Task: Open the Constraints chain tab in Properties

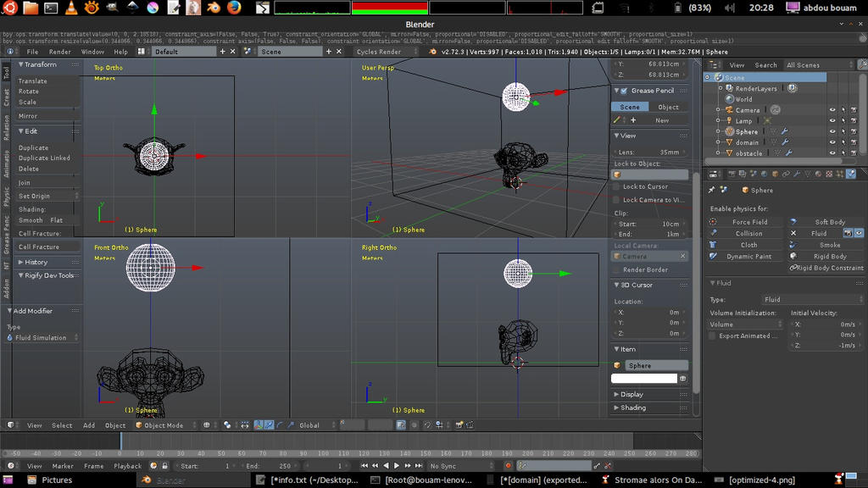Action: 786,174
